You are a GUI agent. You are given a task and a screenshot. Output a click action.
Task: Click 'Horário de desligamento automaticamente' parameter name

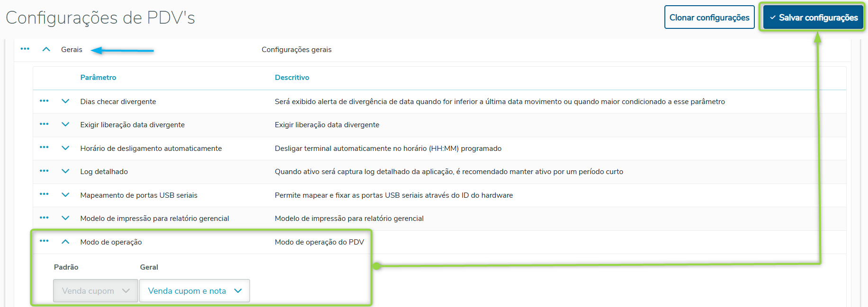click(151, 149)
